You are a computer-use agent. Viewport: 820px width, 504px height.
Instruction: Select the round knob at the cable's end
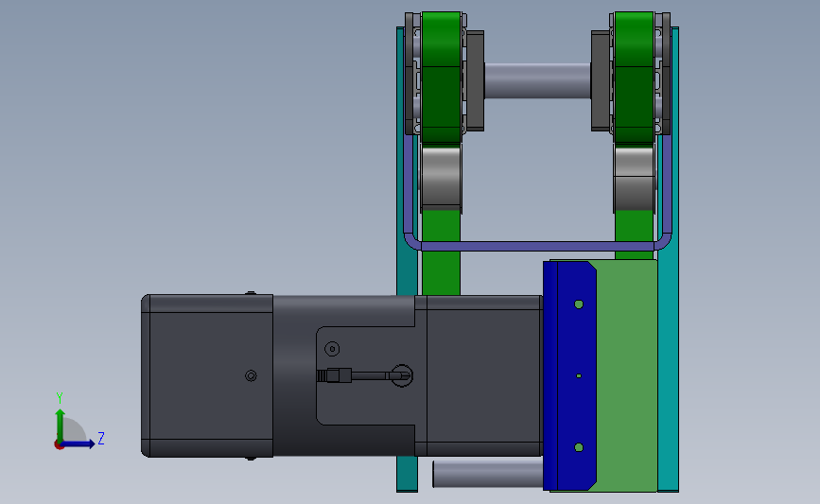[x=402, y=375]
